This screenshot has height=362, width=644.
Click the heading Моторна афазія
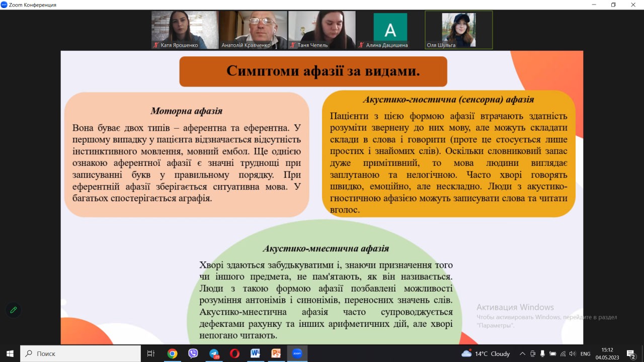click(x=187, y=111)
